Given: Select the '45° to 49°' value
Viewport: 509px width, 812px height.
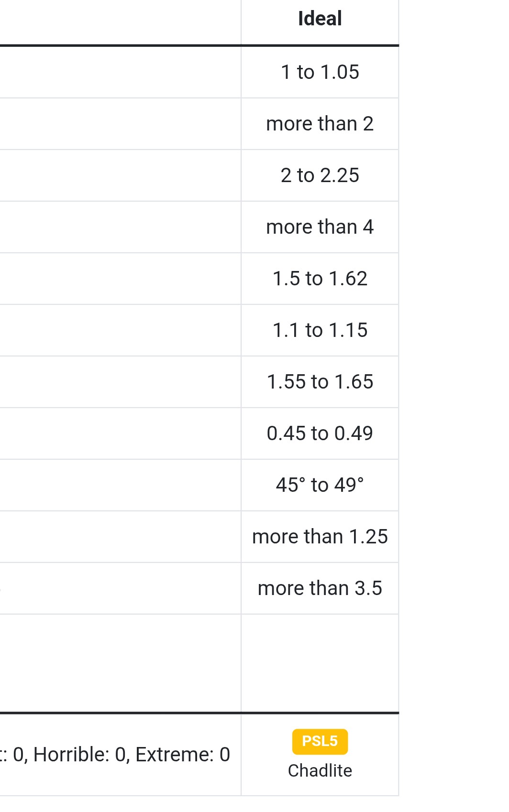Looking at the screenshot, I should point(320,485).
